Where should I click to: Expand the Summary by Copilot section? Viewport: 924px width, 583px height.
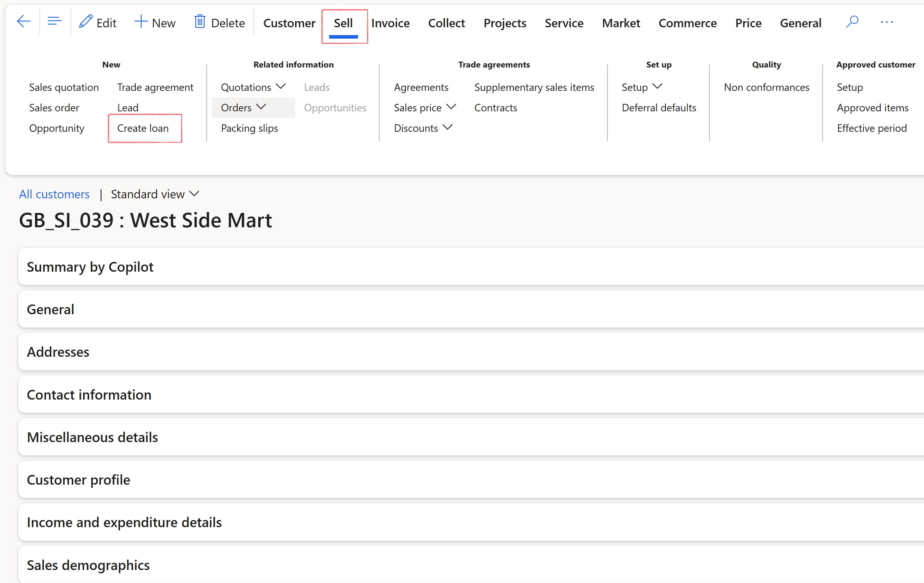471,267
